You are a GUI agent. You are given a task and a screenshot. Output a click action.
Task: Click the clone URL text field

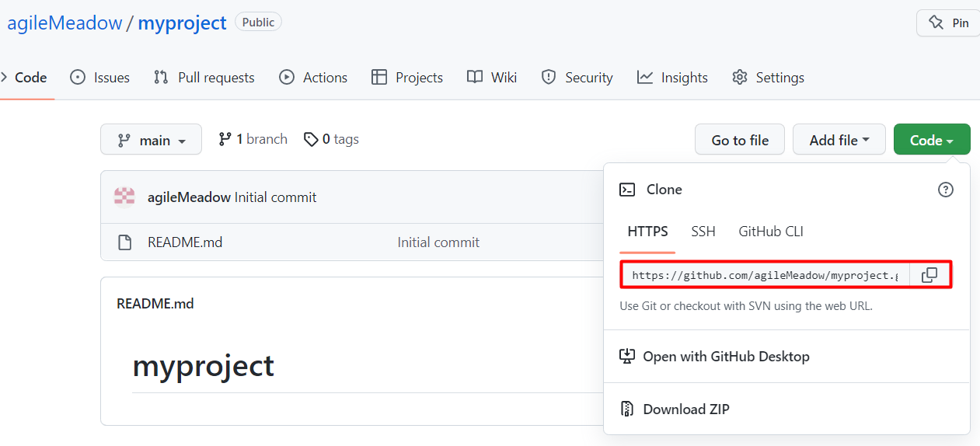pyautogui.click(x=765, y=275)
